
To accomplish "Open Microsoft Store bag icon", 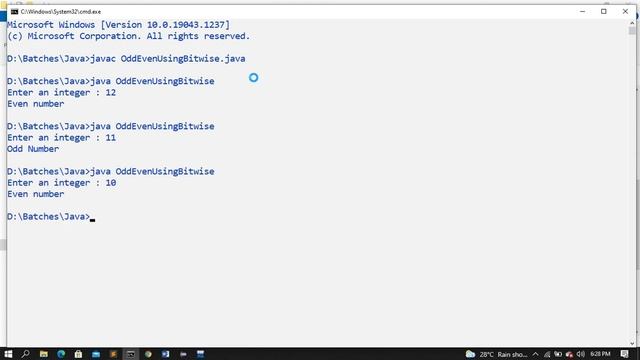I will (78, 354).
